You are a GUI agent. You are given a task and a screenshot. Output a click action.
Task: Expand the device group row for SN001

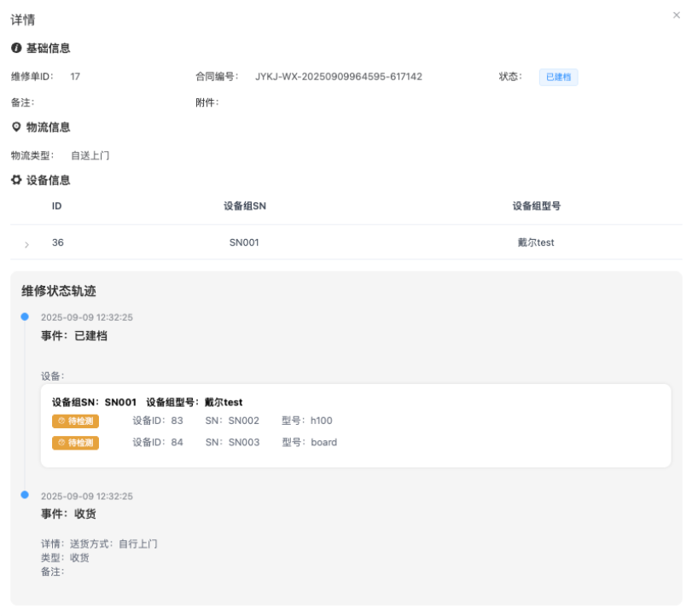(x=26, y=243)
